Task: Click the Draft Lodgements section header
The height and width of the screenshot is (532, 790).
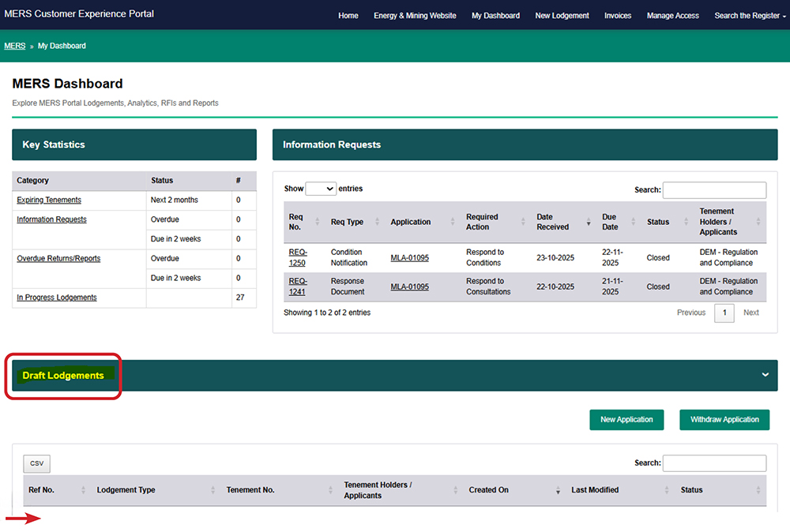Action: 394,376
